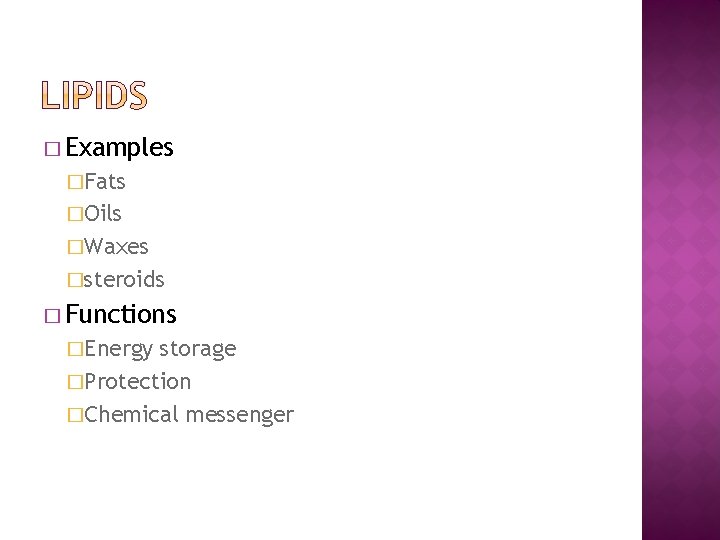This screenshot has height=540, width=720.
Task: Click the square bullet before Examples
Action: 52,150
